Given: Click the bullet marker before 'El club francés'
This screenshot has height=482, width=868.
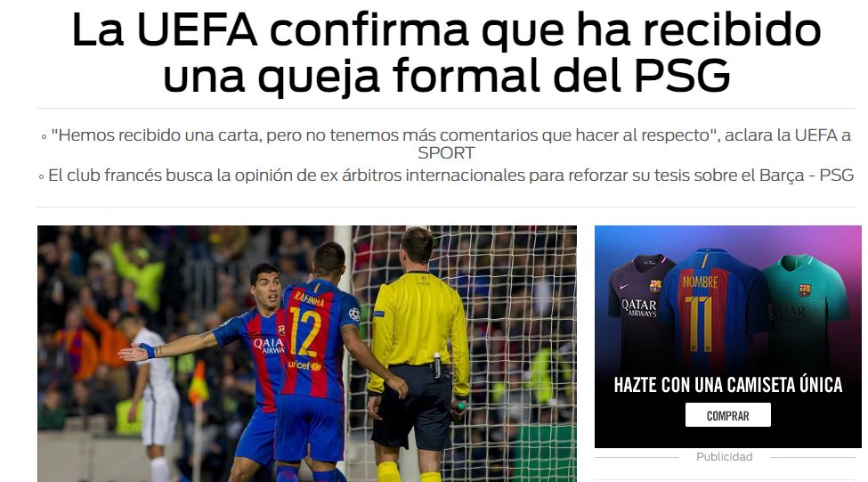Looking at the screenshot, I should pos(42,177).
